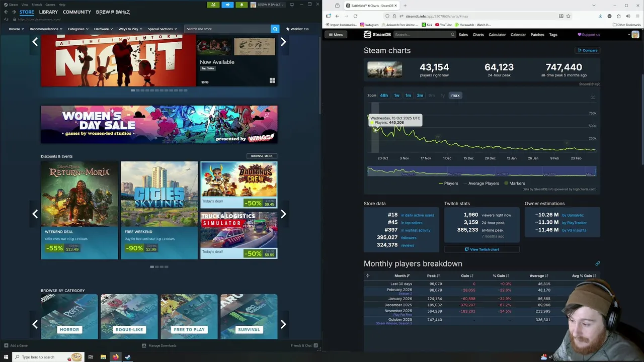644x362 pixels.
Task: Open Firefox from Windows taskbar
Action: 116,357
